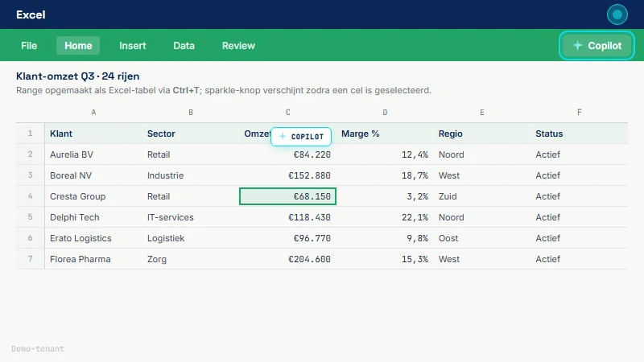The width and height of the screenshot is (644, 362).
Task: Select row 6 header
Action: pyautogui.click(x=30, y=238)
